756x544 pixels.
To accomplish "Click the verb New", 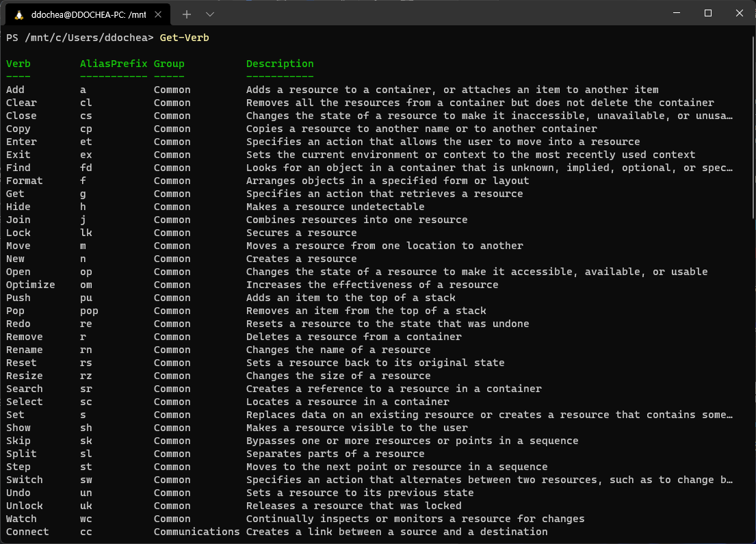I will [x=15, y=259].
